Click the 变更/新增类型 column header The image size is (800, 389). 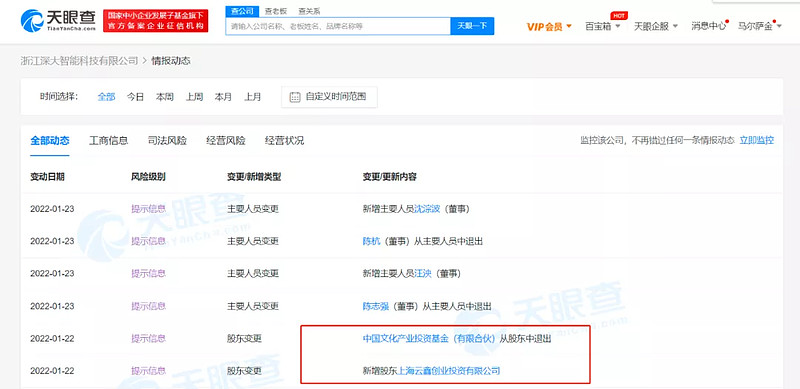[254, 177]
